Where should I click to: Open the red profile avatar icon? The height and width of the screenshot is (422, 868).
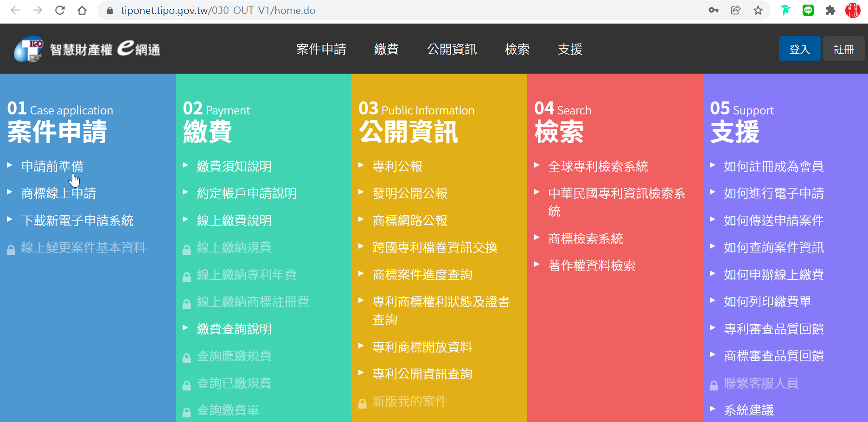click(853, 10)
